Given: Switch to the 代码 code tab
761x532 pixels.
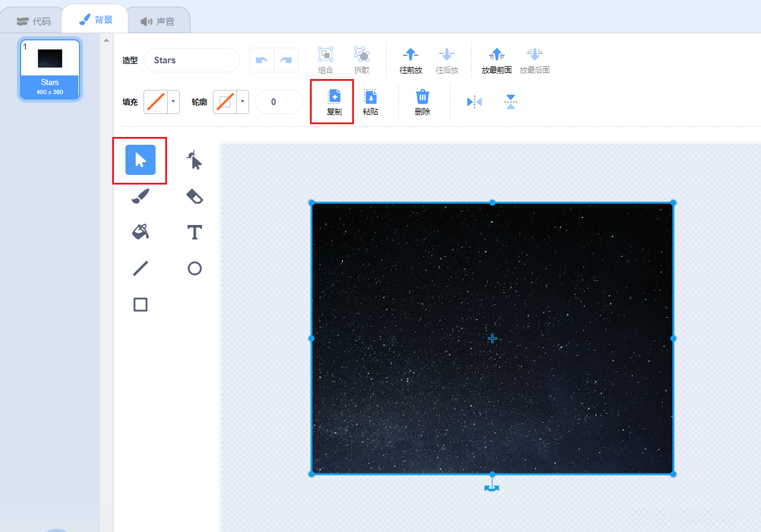Looking at the screenshot, I should coord(34,22).
